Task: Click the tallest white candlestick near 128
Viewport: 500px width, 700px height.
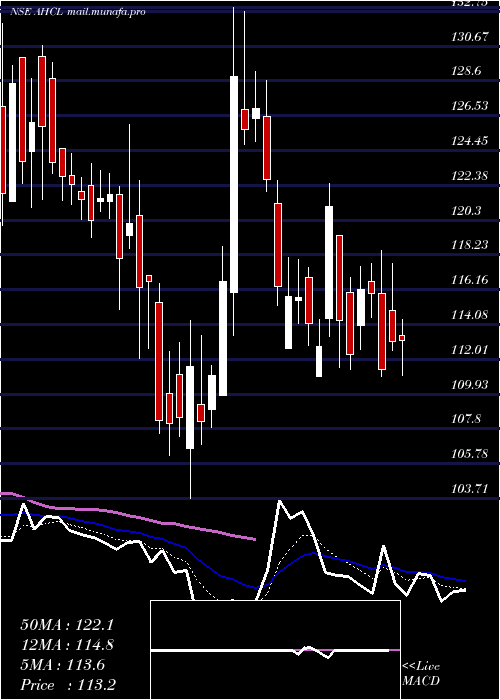Action: click(234, 184)
